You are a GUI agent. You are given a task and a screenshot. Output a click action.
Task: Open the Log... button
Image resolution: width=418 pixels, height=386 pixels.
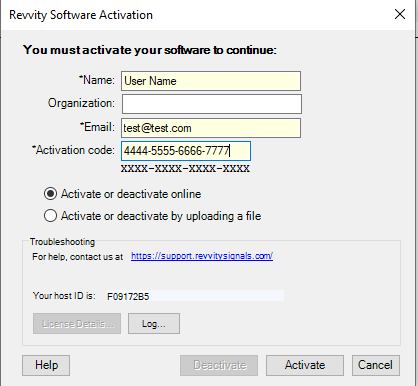[154, 323]
